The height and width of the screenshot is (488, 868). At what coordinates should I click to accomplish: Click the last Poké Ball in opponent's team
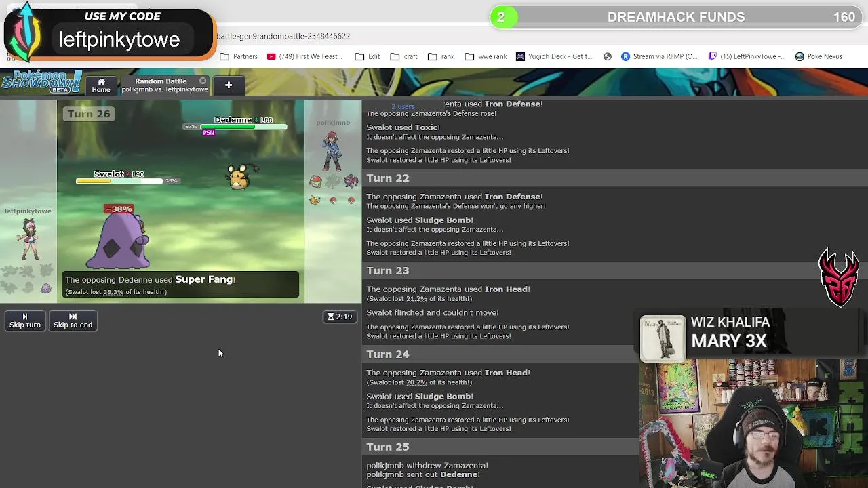tap(351, 200)
